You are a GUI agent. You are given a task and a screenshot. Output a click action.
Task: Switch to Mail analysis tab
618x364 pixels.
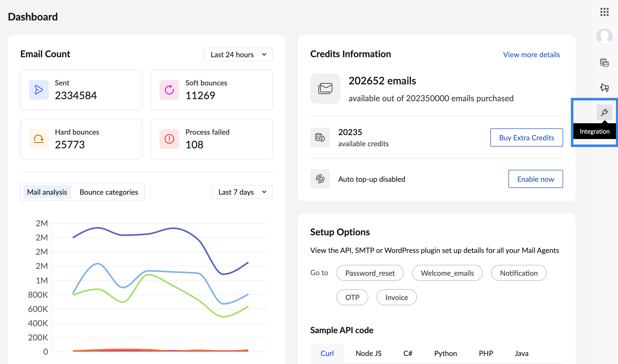point(47,192)
